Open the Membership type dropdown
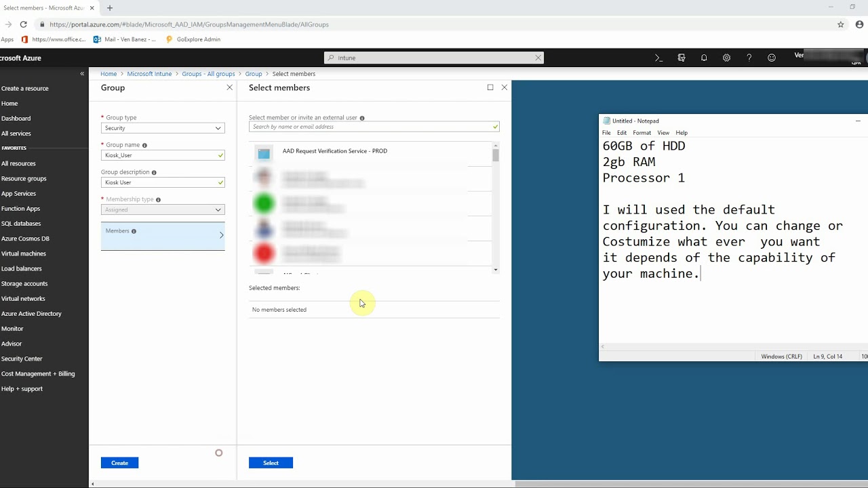The width and height of the screenshot is (868, 488). point(163,210)
